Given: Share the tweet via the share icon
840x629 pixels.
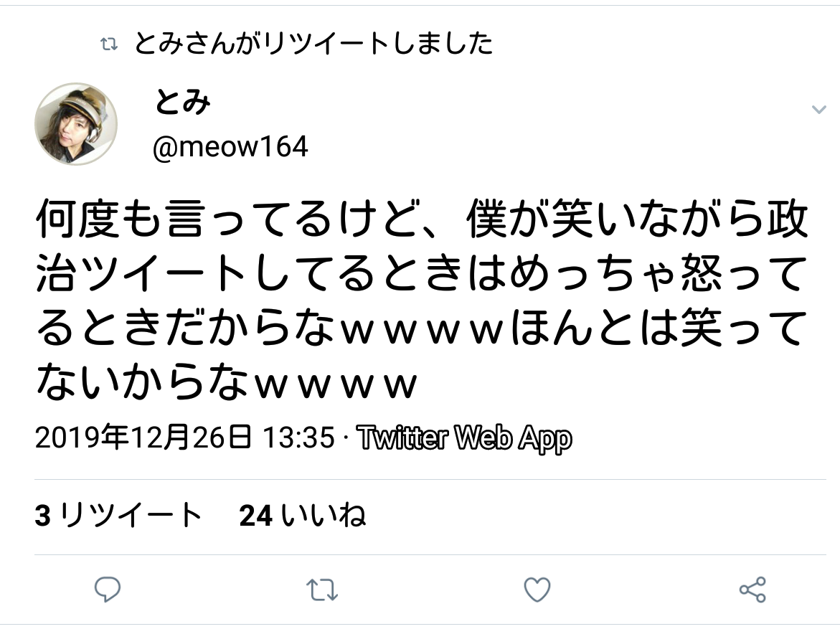Looking at the screenshot, I should pos(752,590).
